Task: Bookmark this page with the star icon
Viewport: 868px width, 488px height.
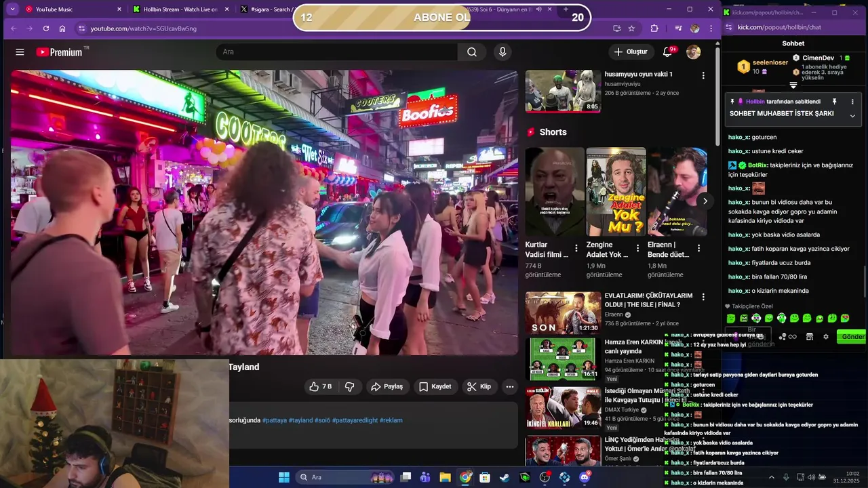Action: pos(631,28)
